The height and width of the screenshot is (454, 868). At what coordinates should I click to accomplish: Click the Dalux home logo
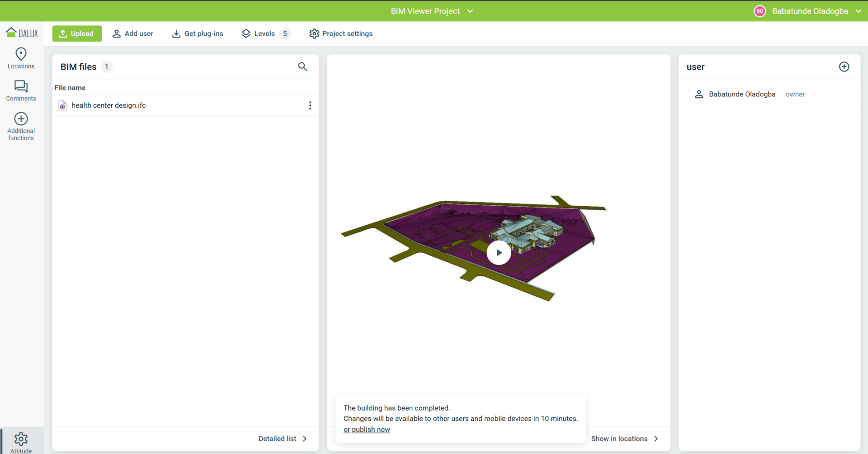click(x=22, y=33)
